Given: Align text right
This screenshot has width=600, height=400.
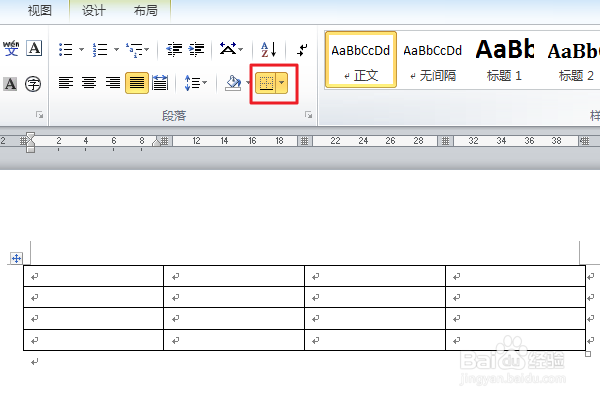Looking at the screenshot, I should coord(113,83).
